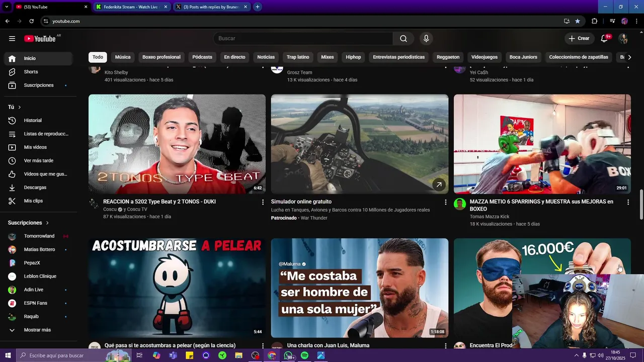
Task: Open Matias Bottero subscription channel
Action: 38,249
